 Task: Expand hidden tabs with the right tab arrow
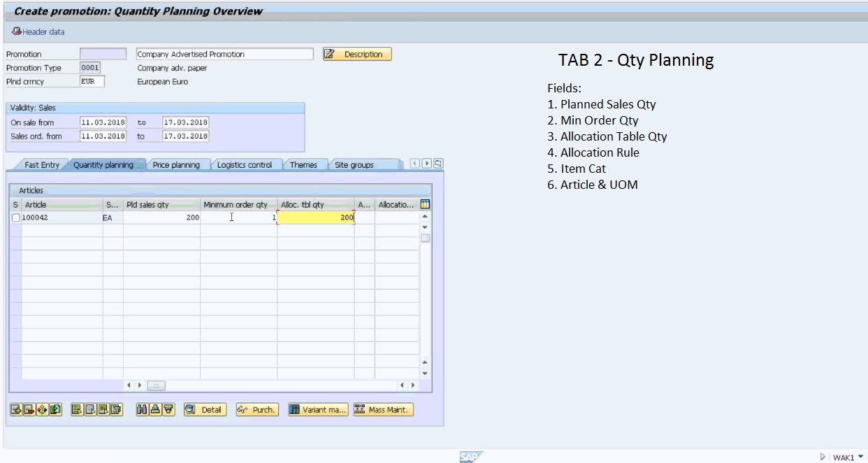coord(427,162)
